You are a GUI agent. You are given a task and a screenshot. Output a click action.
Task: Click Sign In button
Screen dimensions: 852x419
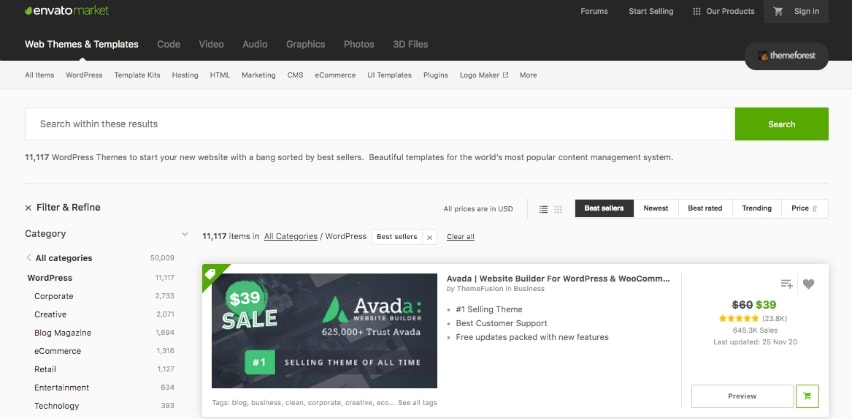coord(806,11)
